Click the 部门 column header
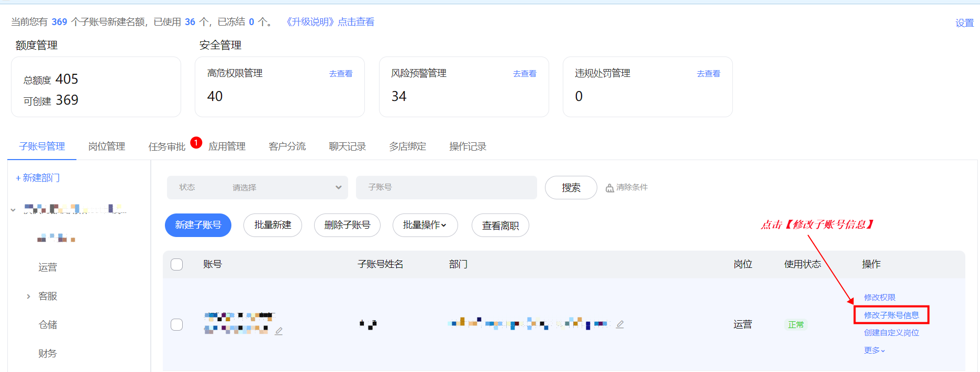Viewport: 980px width, 372px height. [458, 264]
